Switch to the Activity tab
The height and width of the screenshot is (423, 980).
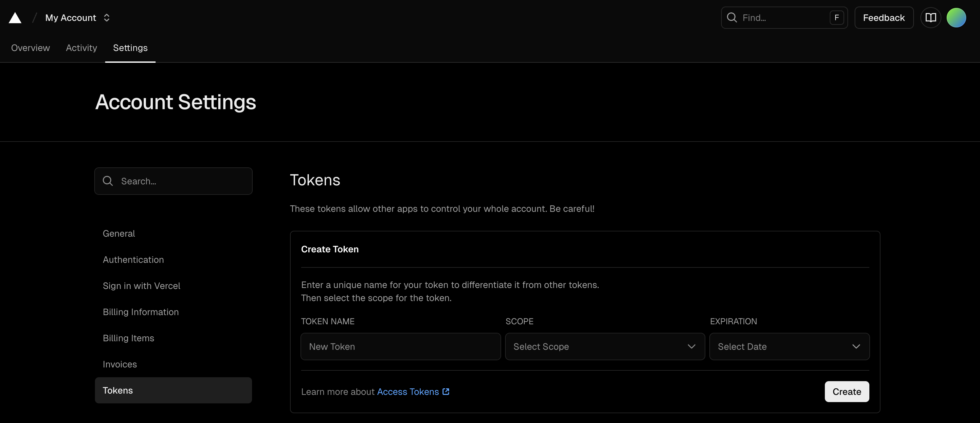(81, 47)
